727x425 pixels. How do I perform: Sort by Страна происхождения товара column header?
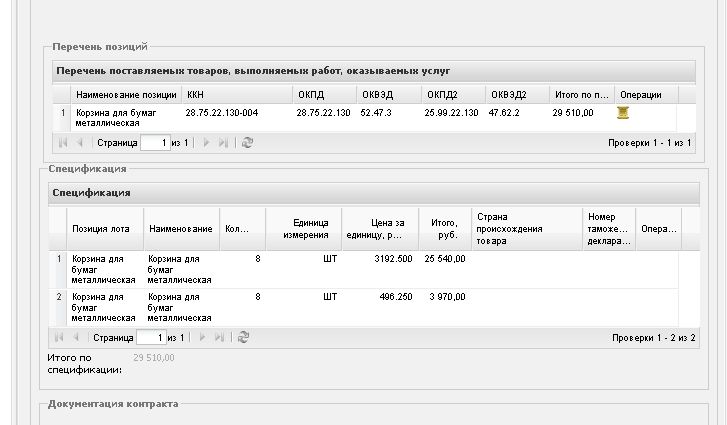[527, 229]
